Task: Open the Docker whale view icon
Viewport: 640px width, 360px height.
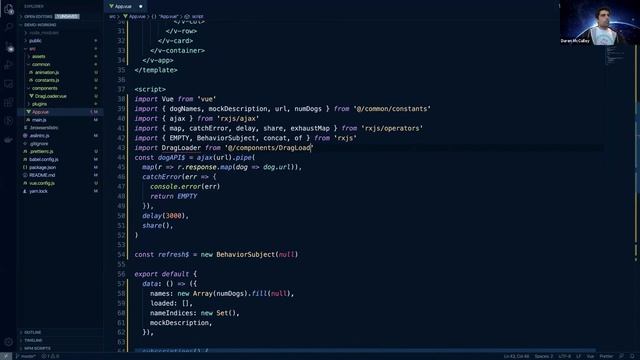Action: (9, 140)
